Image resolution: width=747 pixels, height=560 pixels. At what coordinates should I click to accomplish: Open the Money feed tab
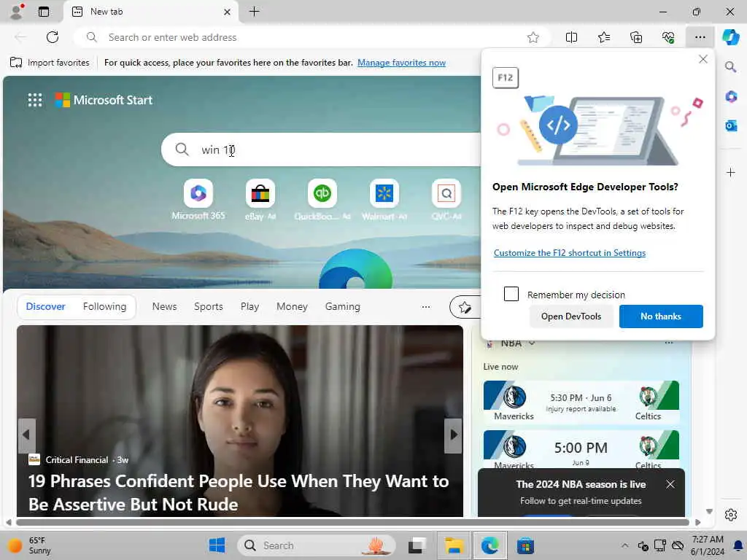coord(292,307)
